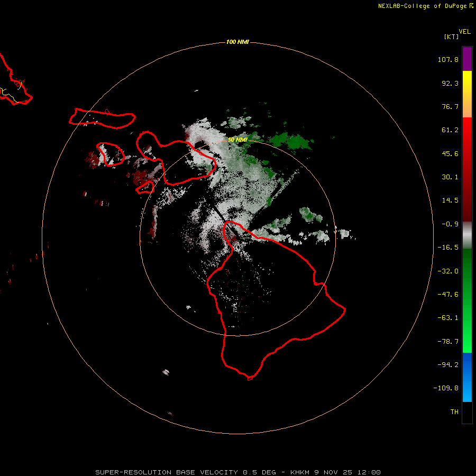Screen dimensions: 476x476
Task: Select the 30.1 scale value
Action: 450,177
